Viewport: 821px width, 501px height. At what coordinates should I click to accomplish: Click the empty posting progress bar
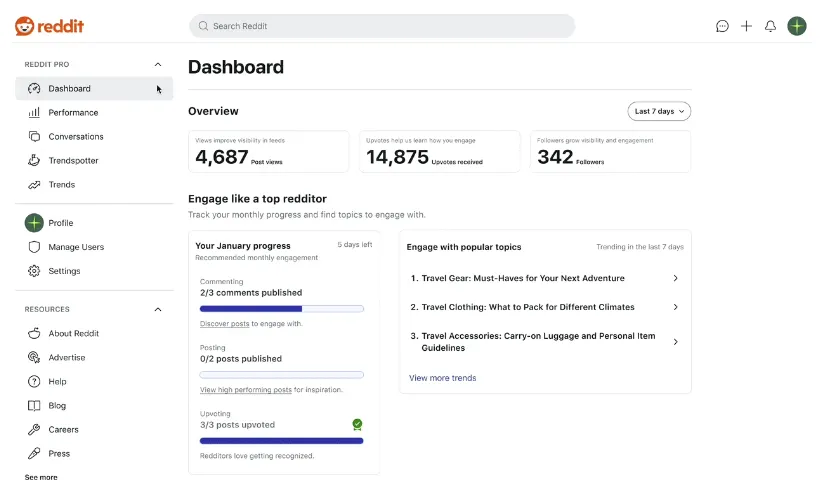[x=282, y=375]
